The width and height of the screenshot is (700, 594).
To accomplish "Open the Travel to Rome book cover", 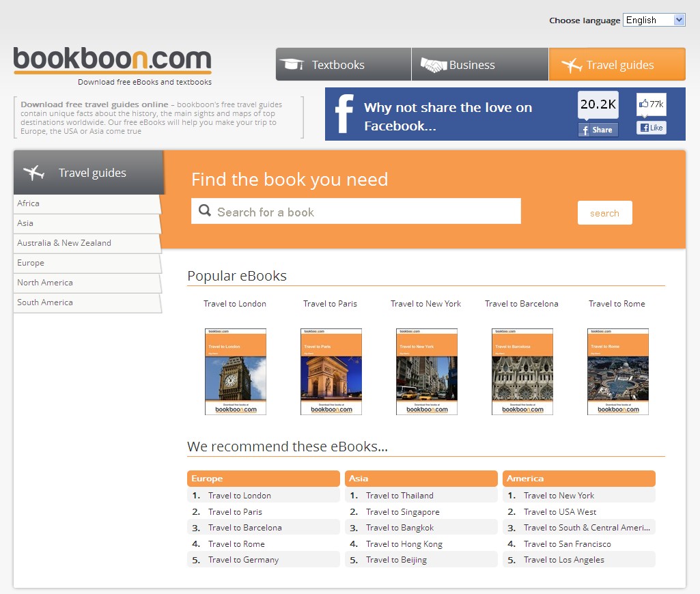I will 617,371.
